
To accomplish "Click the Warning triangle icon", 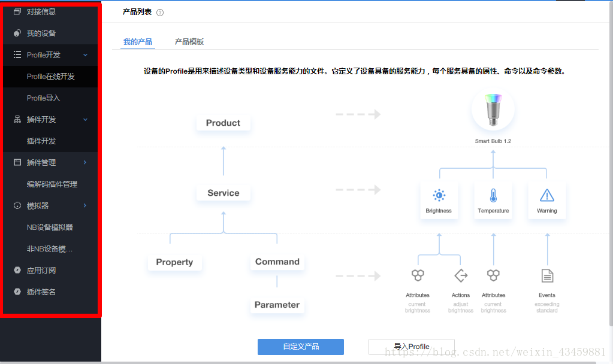I will click(x=546, y=195).
